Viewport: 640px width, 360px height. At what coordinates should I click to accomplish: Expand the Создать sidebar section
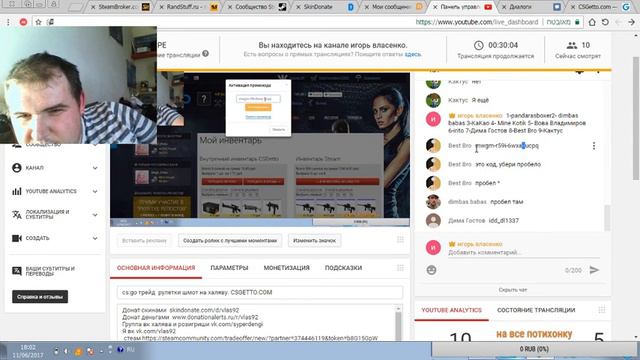(95, 238)
